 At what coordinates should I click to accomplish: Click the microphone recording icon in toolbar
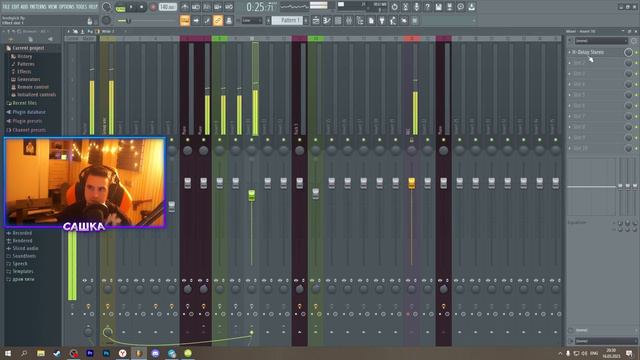[x=416, y=7]
